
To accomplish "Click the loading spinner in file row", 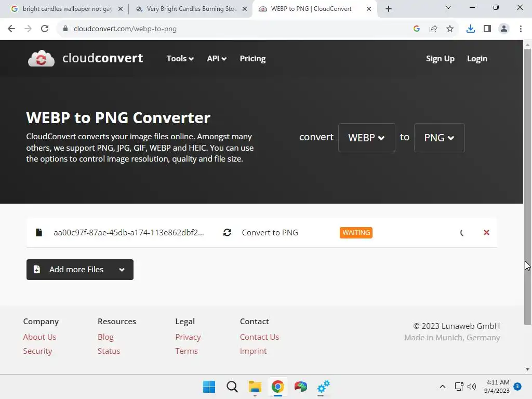I will pyautogui.click(x=462, y=233).
